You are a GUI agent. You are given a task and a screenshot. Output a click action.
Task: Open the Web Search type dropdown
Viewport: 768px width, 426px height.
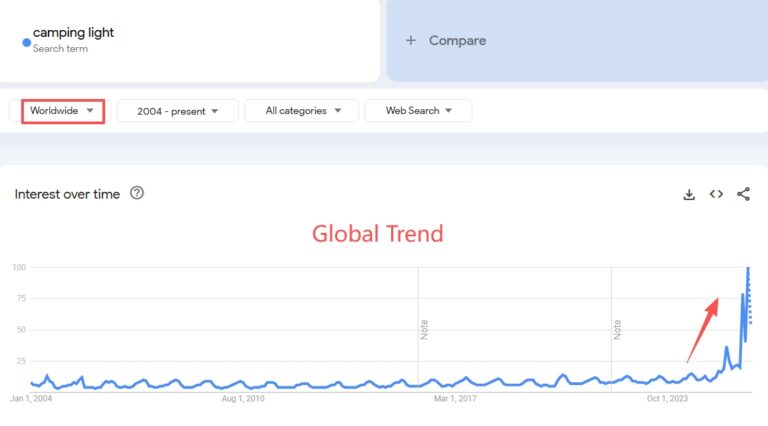418,111
